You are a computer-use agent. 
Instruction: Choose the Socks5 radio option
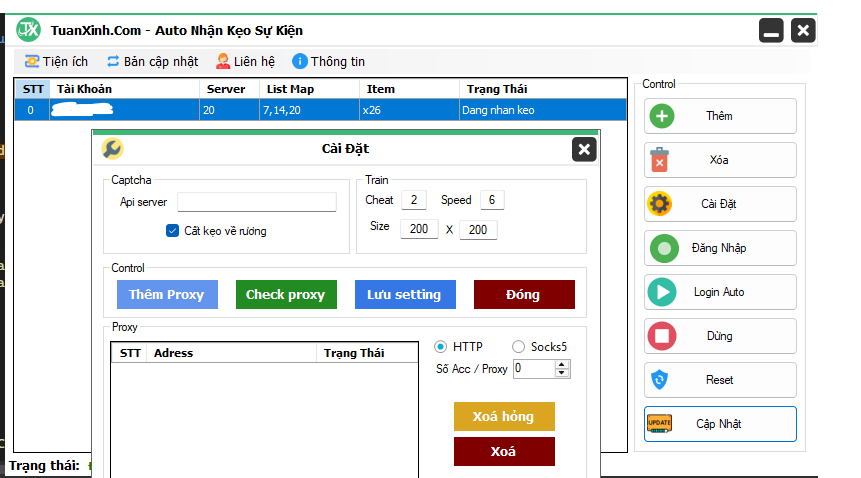pos(518,347)
